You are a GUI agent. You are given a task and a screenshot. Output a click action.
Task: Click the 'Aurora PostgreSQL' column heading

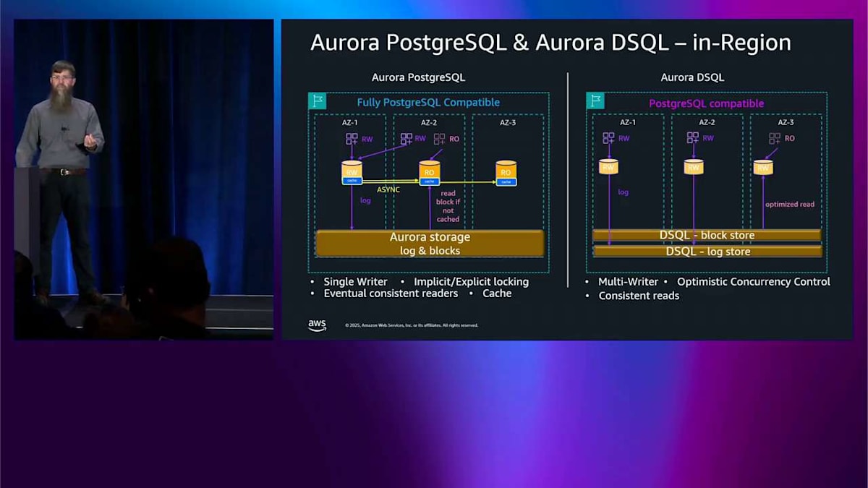coord(418,77)
